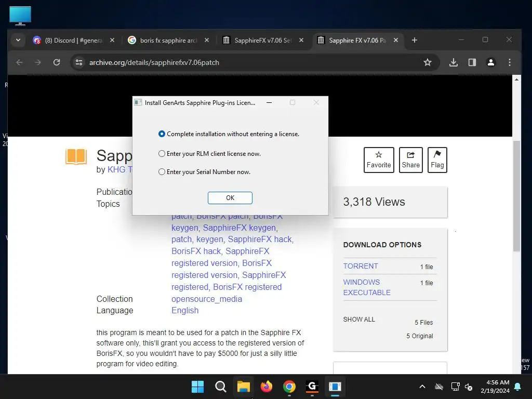Select 'Enter your Serial Number now' option
The height and width of the screenshot is (399, 532).
pos(204,172)
